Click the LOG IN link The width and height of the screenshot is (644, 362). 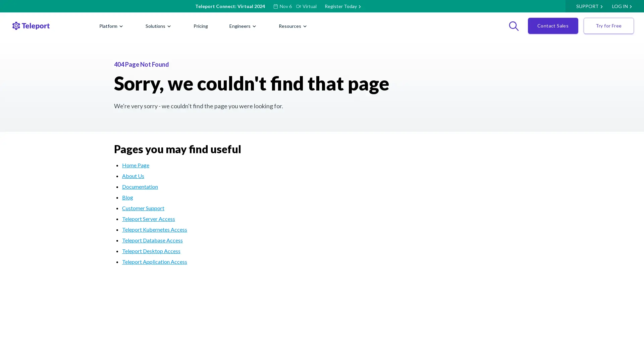tap(622, 6)
